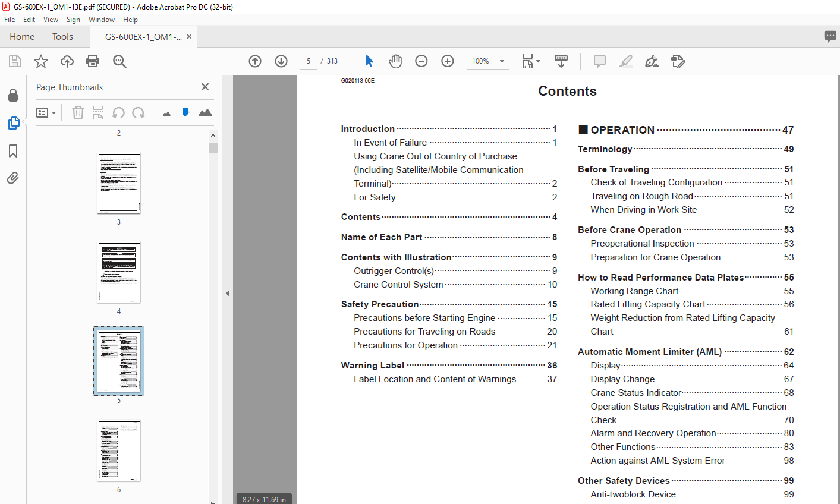Toggle the Page Thumbnails sidebar icon
Screen dimensions: 840x504
point(13,123)
